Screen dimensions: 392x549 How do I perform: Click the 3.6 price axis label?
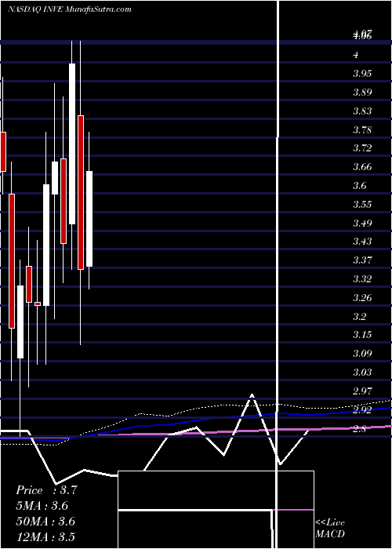pyautogui.click(x=359, y=186)
